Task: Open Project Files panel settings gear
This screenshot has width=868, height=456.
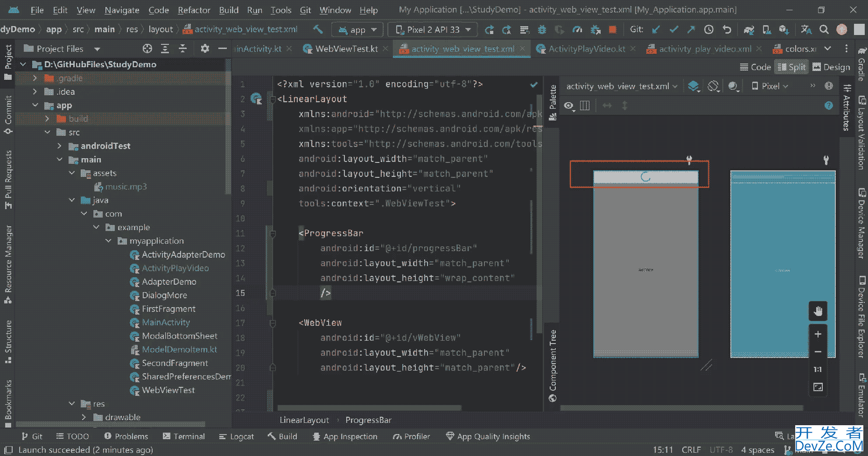Action: coord(204,49)
